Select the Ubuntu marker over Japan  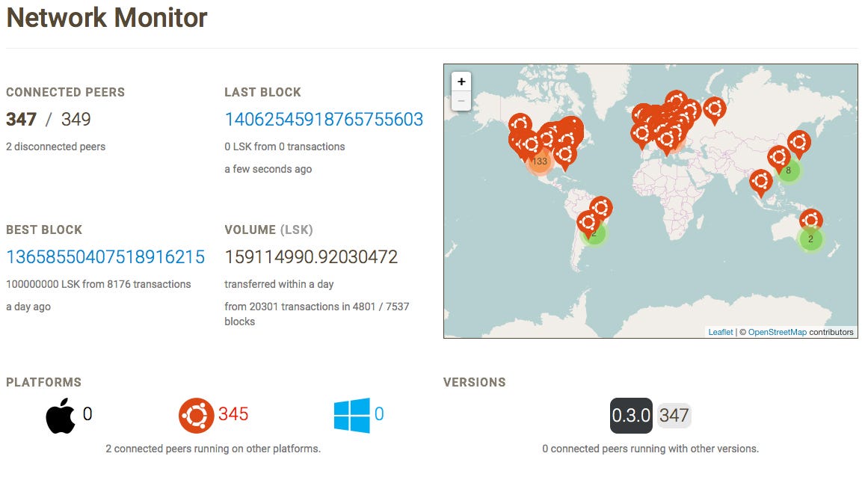point(799,141)
